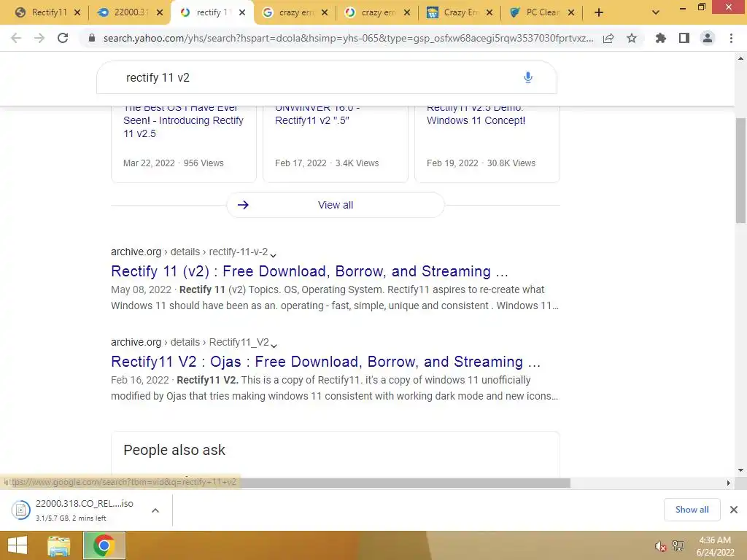The image size is (747, 560).
Task: Click the scroll up arrow
Action: click(x=740, y=58)
